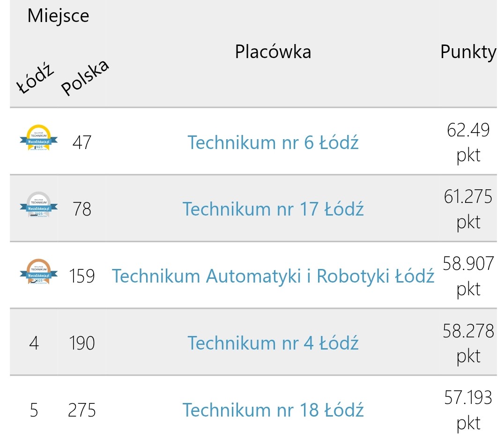Click the Polska column header
Image resolution: width=504 pixels, height=440 pixels.
point(85,77)
